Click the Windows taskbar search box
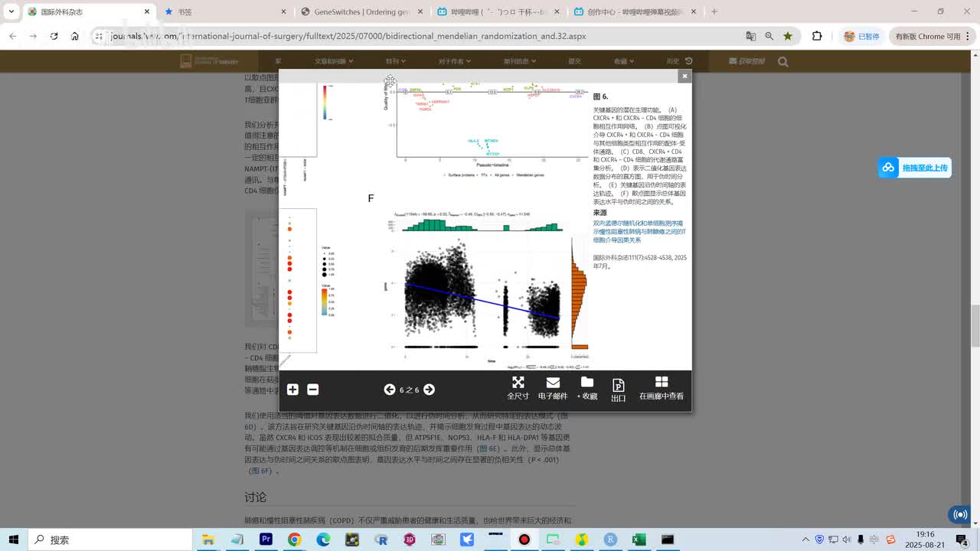 [x=110, y=540]
